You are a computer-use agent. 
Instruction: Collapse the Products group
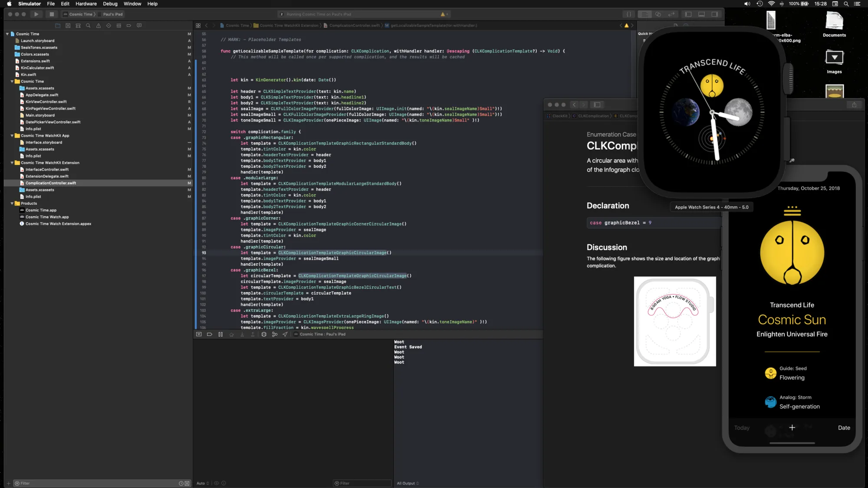click(x=12, y=203)
